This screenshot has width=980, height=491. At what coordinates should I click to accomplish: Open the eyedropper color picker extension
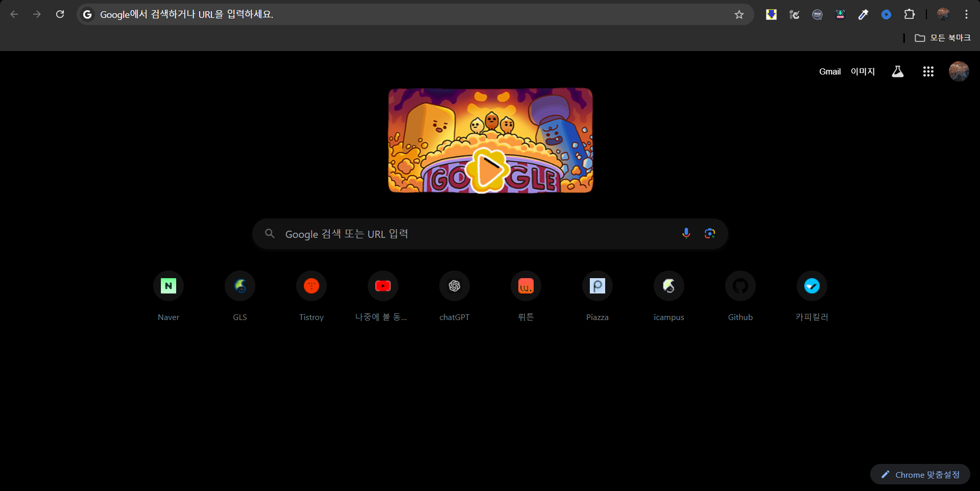point(863,14)
